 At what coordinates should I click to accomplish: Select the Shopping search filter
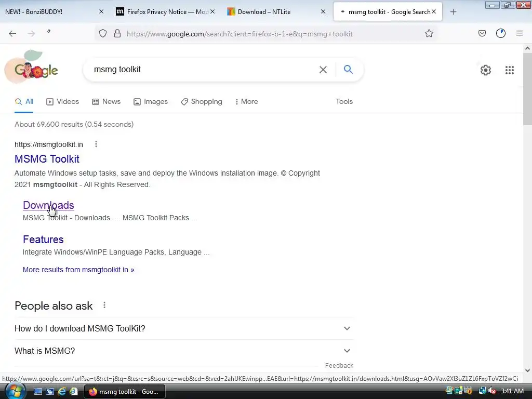tap(202, 101)
